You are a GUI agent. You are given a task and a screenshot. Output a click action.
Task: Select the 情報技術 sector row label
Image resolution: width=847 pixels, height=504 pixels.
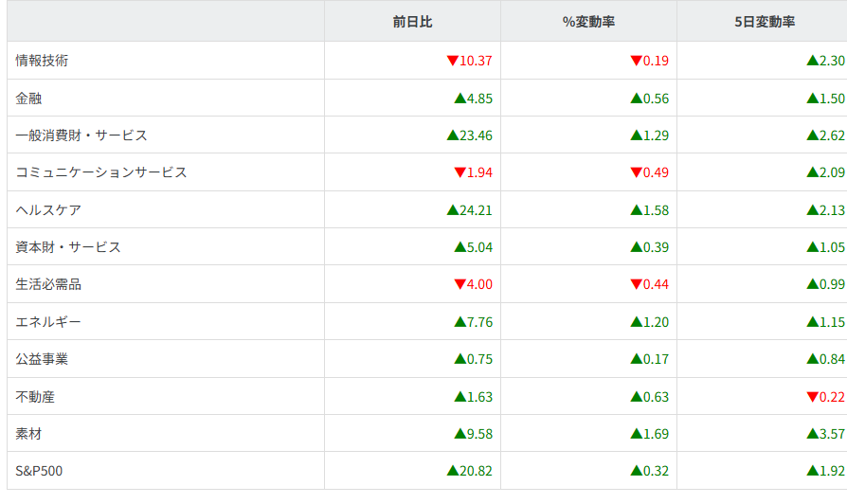[x=42, y=61]
